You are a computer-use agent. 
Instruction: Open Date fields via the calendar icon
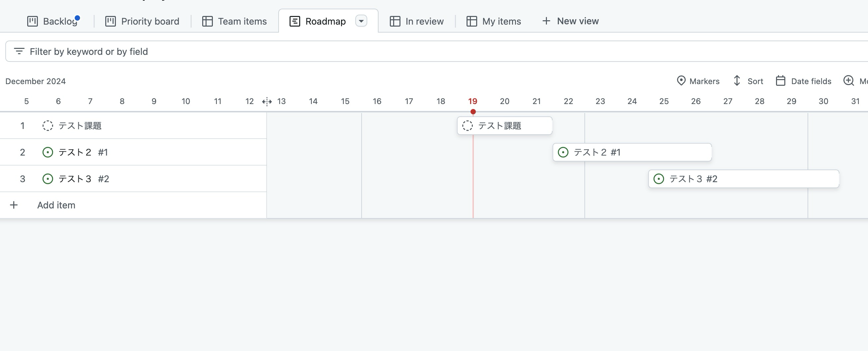(x=782, y=81)
